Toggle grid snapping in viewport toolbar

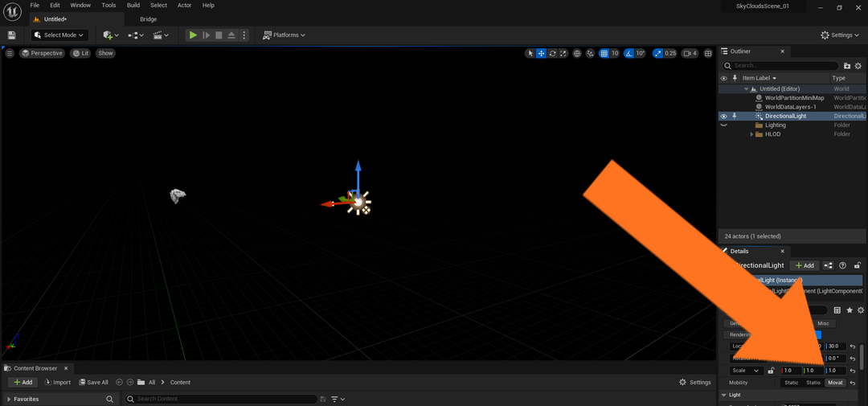tap(603, 54)
